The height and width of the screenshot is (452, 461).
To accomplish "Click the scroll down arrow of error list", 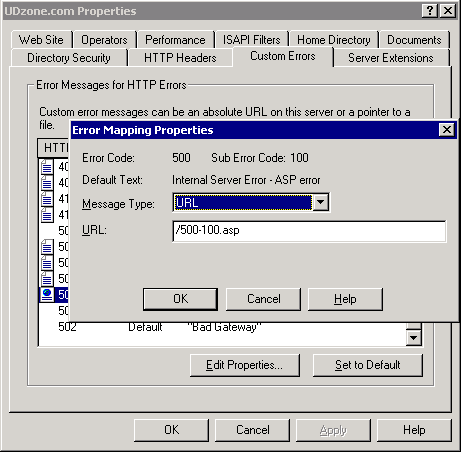I will tap(414, 338).
